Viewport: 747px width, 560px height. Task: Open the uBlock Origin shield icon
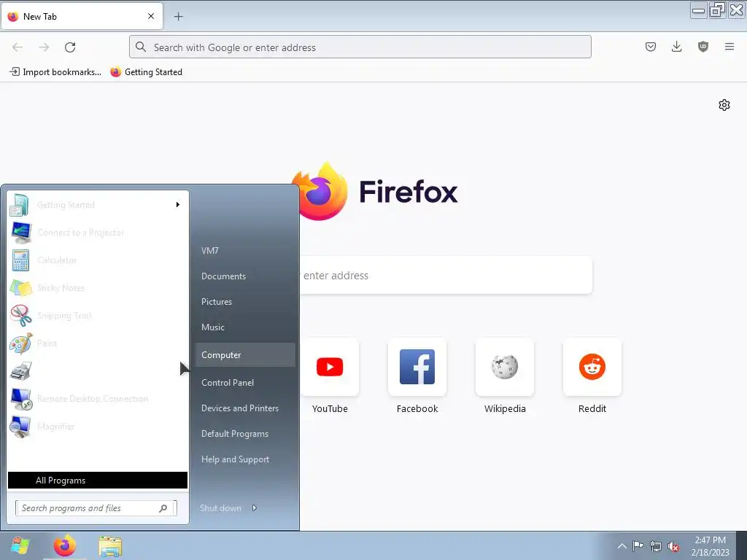[703, 47]
